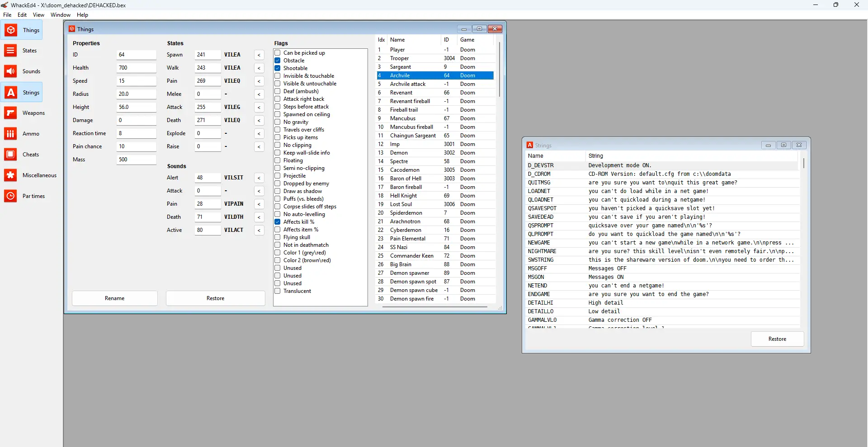Image resolution: width=868 pixels, height=447 pixels.
Task: Click Restore button in Strings window
Action: click(x=777, y=339)
